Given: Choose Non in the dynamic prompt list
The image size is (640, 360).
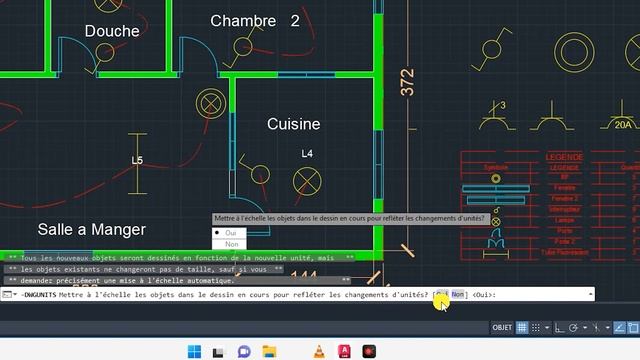Looking at the screenshot, I should pos(229,244).
